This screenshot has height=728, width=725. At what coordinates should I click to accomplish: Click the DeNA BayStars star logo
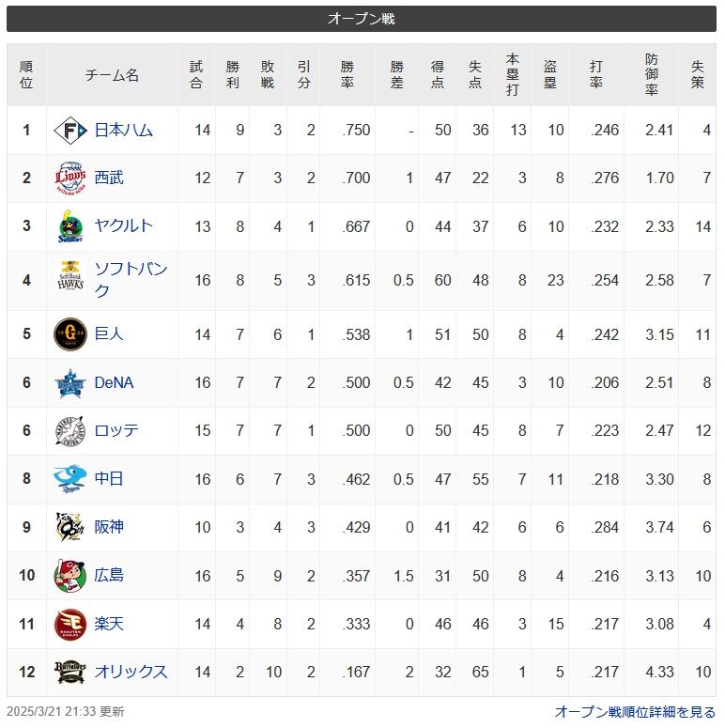click(70, 383)
